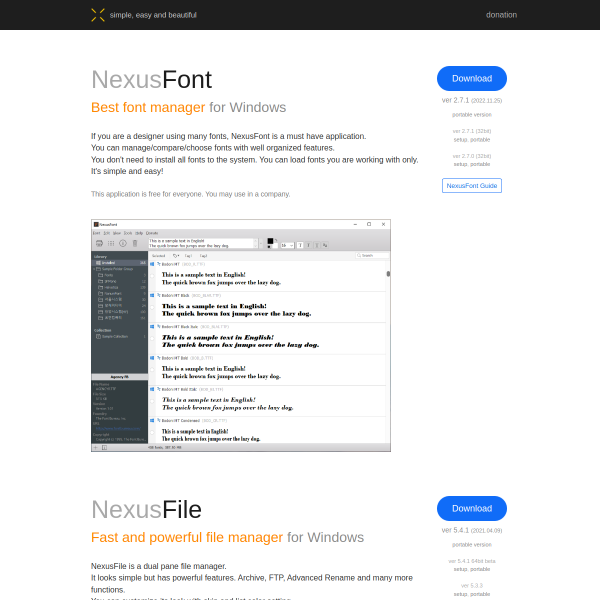Click the 'ver 2.7.1 (2022.11.25)' version text
This screenshot has height=600, width=600.
click(x=472, y=100)
